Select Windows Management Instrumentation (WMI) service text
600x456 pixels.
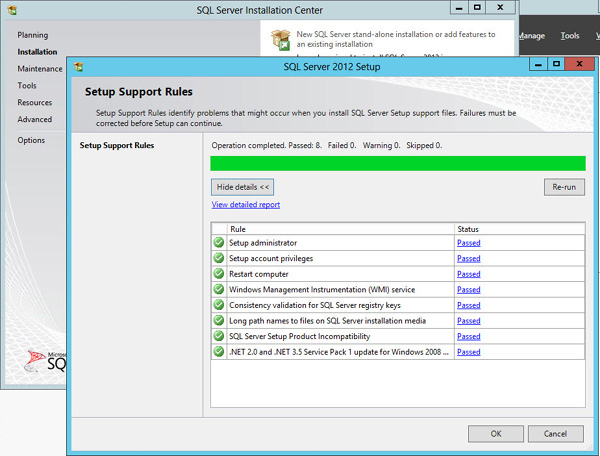(x=322, y=290)
